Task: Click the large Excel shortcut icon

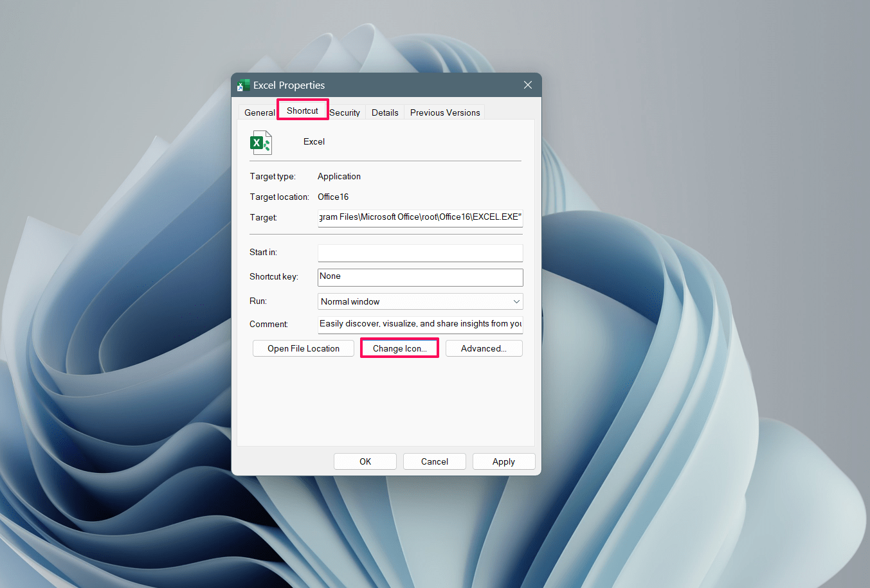Action: (260, 142)
